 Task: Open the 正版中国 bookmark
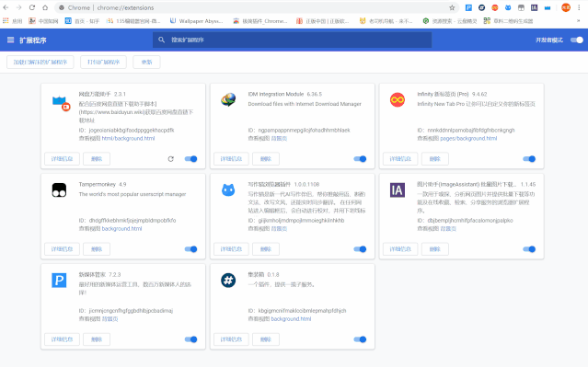(x=322, y=21)
